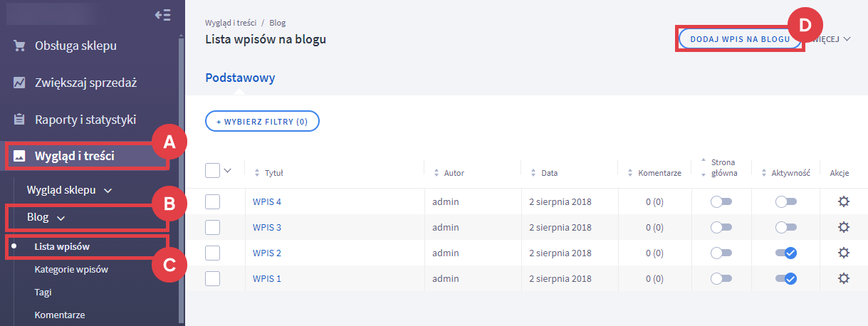Switch to the Podstawowy tab
This screenshot has height=326, width=868.
240,78
